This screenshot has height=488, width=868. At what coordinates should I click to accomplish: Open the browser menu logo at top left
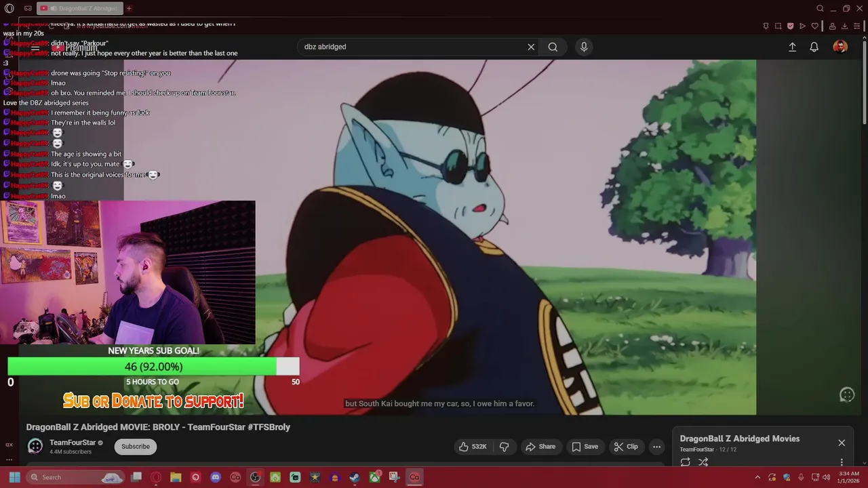click(x=9, y=8)
